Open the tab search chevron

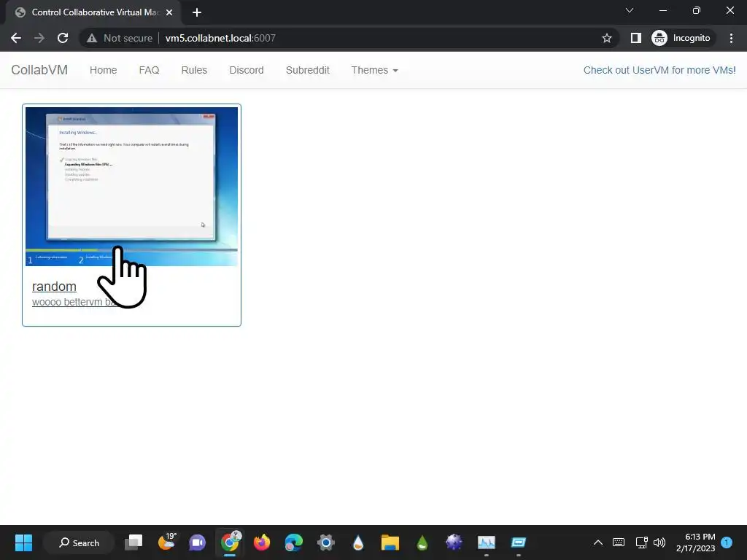630,10
